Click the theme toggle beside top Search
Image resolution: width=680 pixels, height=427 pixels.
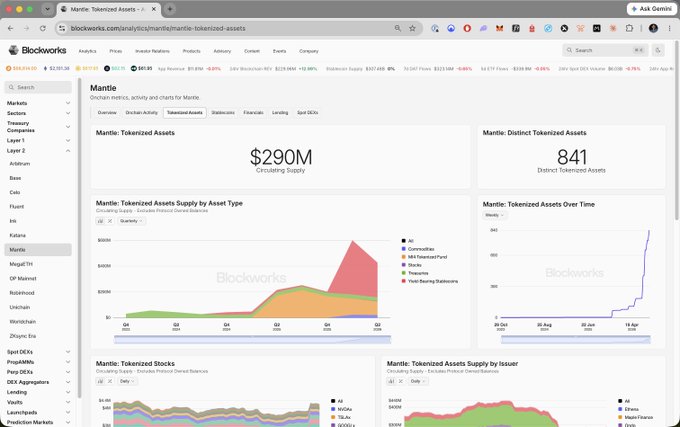click(658, 50)
